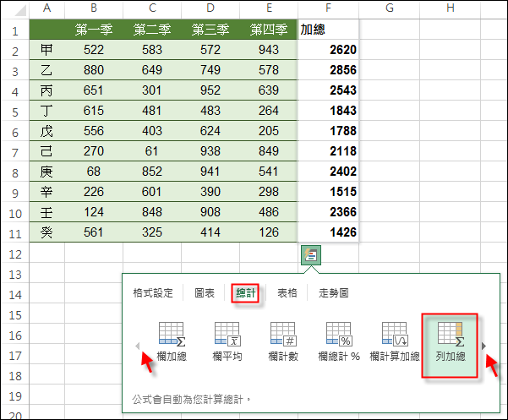Select column B header
Image resolution: width=508 pixels, height=420 pixels.
[x=94, y=8]
